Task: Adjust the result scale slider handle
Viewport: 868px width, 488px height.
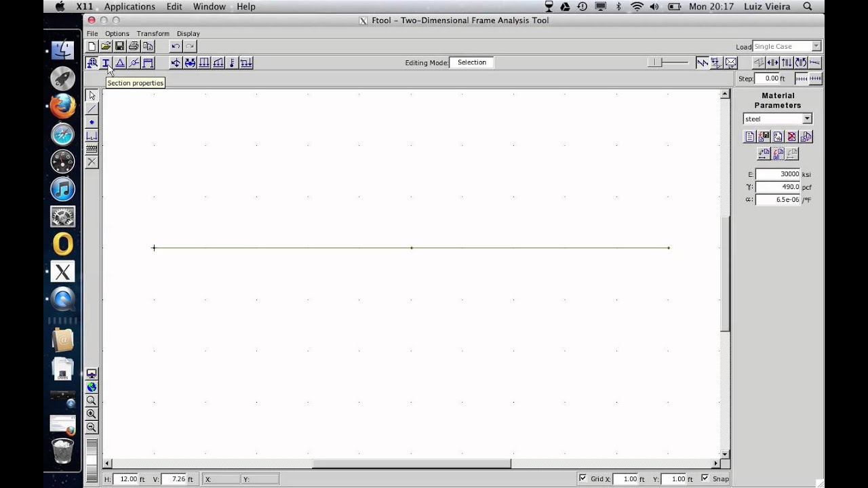Action: tap(655, 62)
